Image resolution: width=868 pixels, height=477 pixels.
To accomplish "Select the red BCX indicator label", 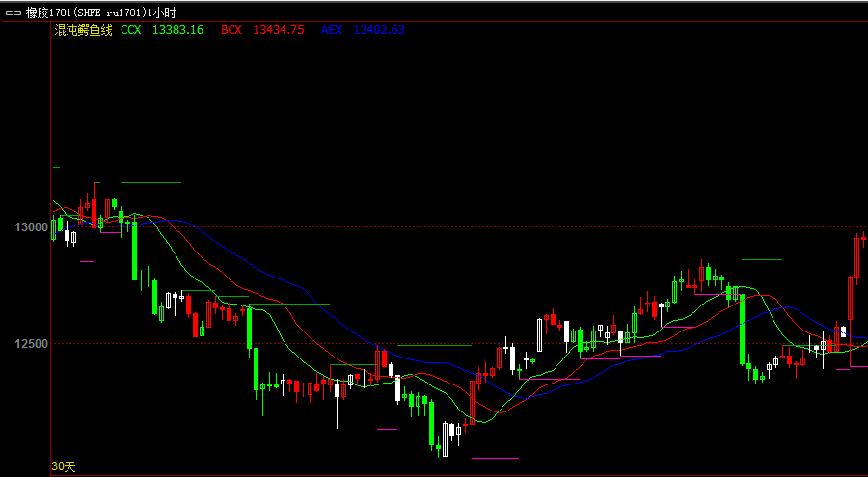I will pos(231,31).
